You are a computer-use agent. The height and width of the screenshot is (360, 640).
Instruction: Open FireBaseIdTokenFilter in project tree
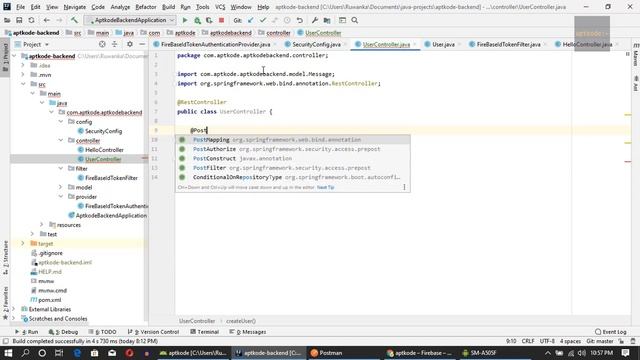coord(111,178)
